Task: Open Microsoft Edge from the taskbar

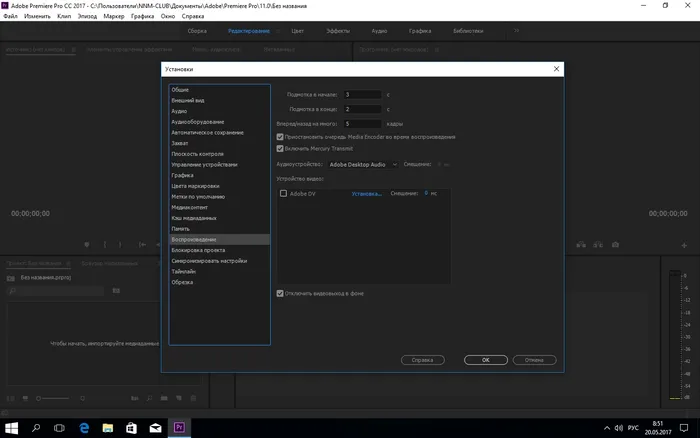Action: tap(84, 428)
